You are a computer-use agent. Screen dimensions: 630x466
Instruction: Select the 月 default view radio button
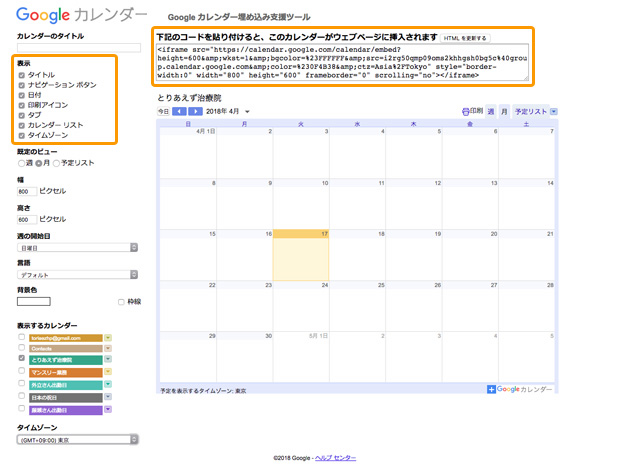tap(39, 163)
